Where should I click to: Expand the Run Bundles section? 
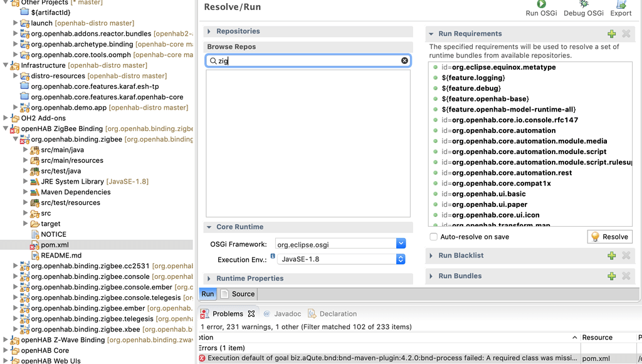(431, 276)
